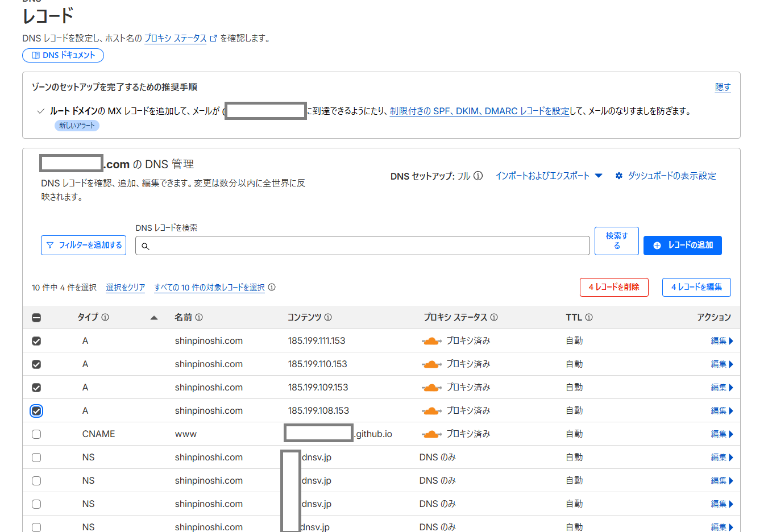The height and width of the screenshot is (532, 768).
Task: Expand 編集 for record 185.199.111.153
Action: tap(722, 341)
